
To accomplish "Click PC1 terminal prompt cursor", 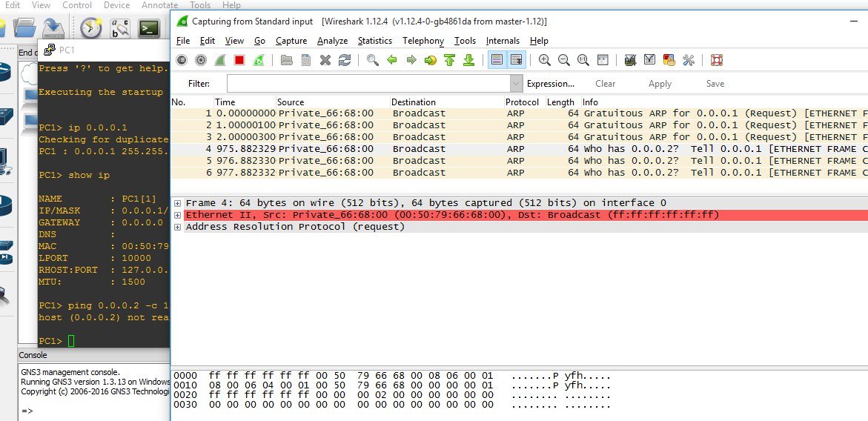I will tap(71, 341).
